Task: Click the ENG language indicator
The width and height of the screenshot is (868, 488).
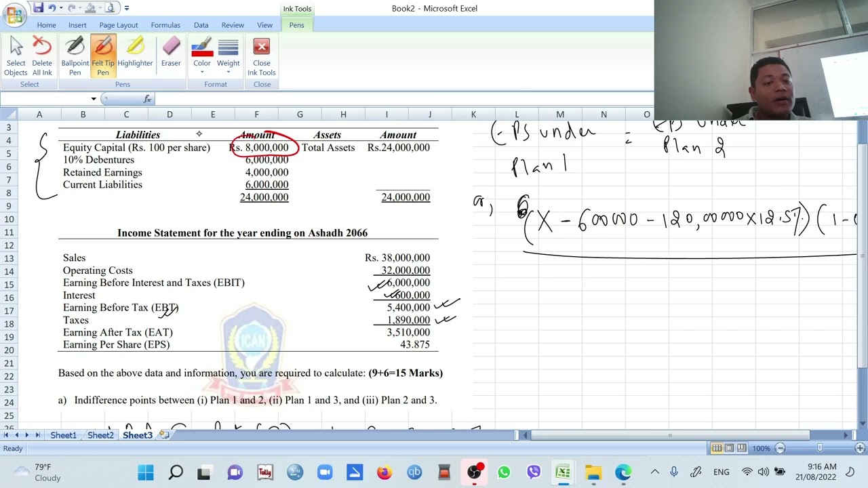Action: [722, 472]
